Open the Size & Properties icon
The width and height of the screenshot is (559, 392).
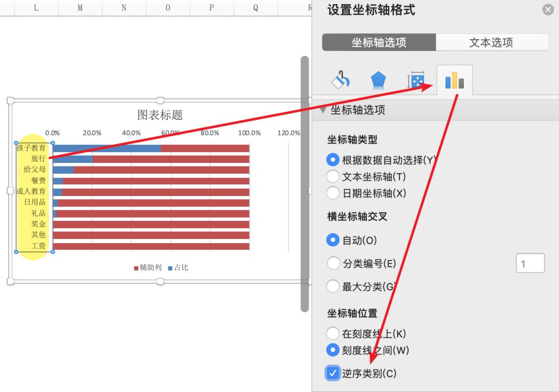pyautogui.click(x=416, y=79)
